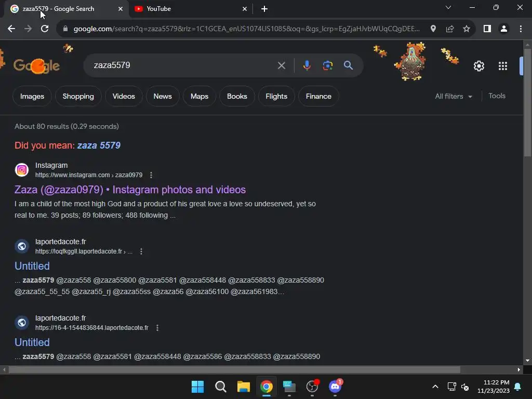Show hidden system tray icons
The height and width of the screenshot is (399, 532).
click(435, 387)
